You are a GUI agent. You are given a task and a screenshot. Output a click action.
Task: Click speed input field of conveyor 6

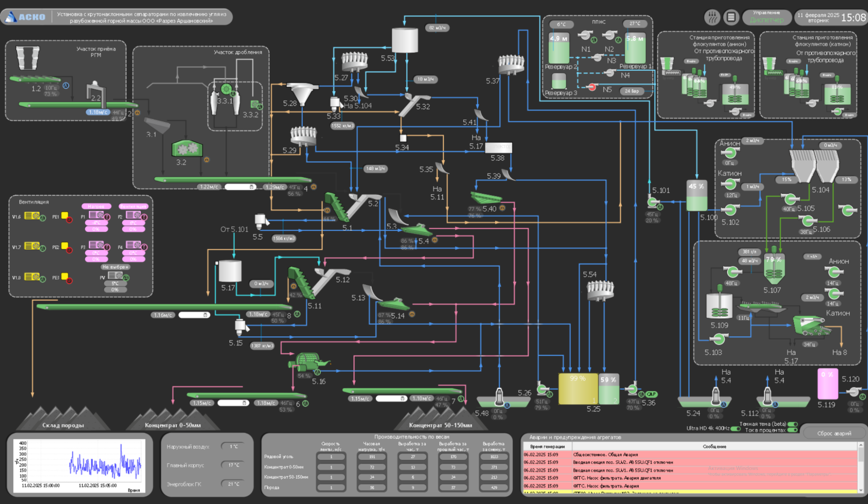[x=233, y=403]
